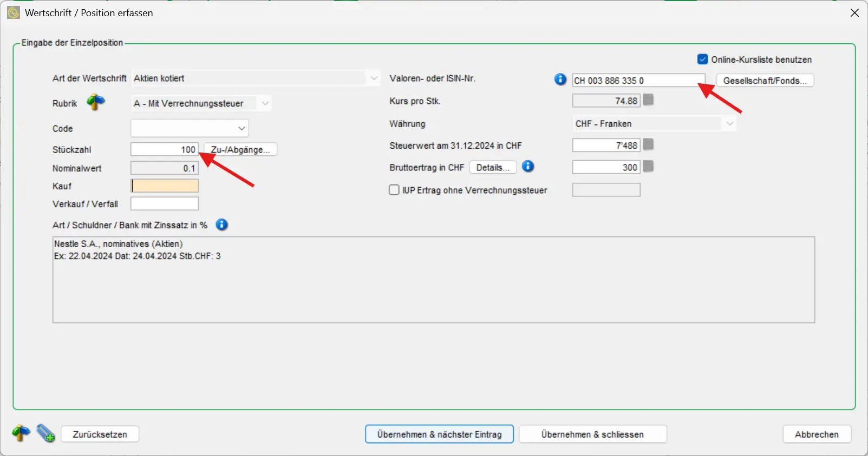Screen dimensions: 868x456
Task: Open the Art der Wertschrift dropdown
Action: click(x=374, y=78)
